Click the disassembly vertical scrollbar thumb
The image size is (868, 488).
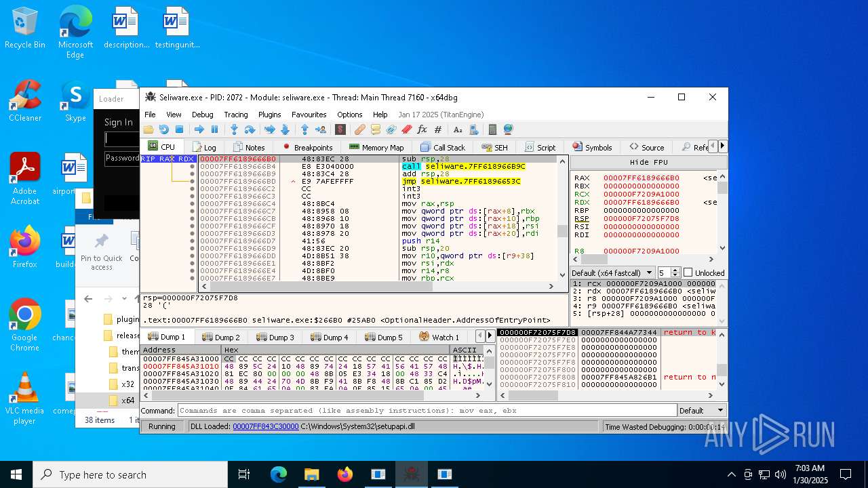pyautogui.click(x=562, y=231)
